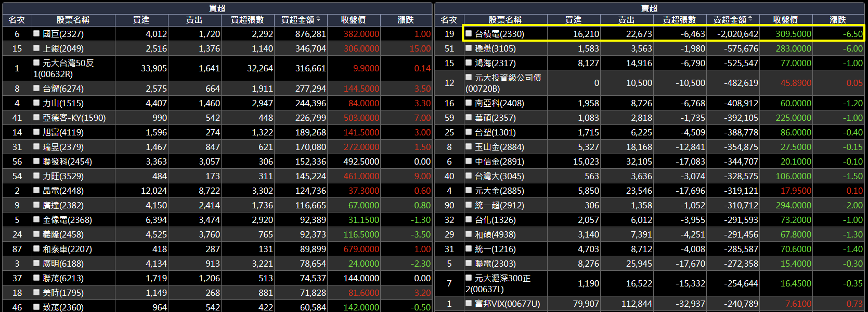
Task: Check the box for 聯電(2303)
Action: tap(469, 263)
